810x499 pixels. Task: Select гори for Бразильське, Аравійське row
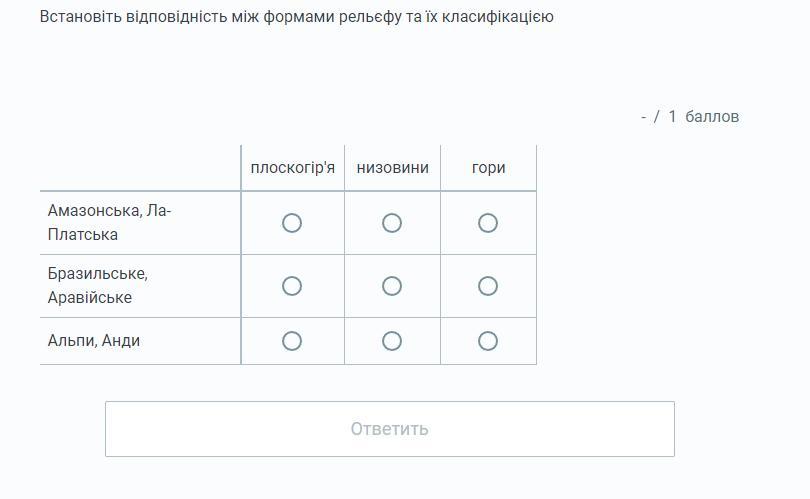[x=488, y=286]
